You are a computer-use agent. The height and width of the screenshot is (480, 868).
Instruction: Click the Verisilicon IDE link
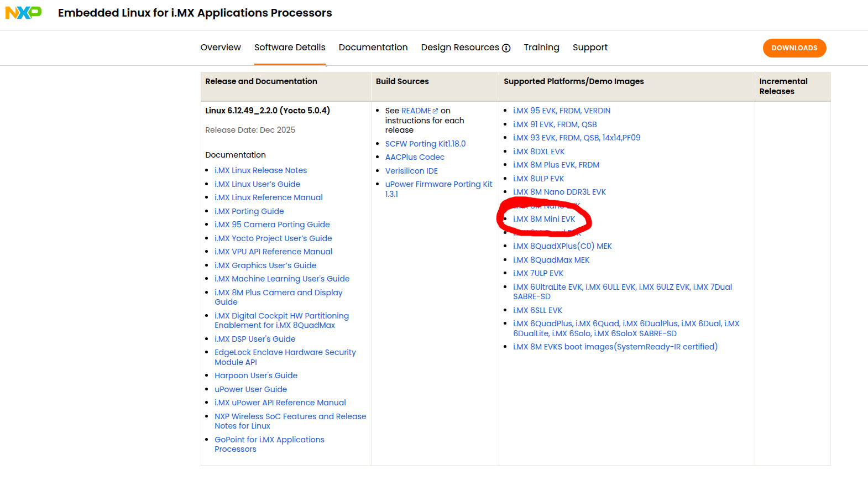[x=411, y=171]
